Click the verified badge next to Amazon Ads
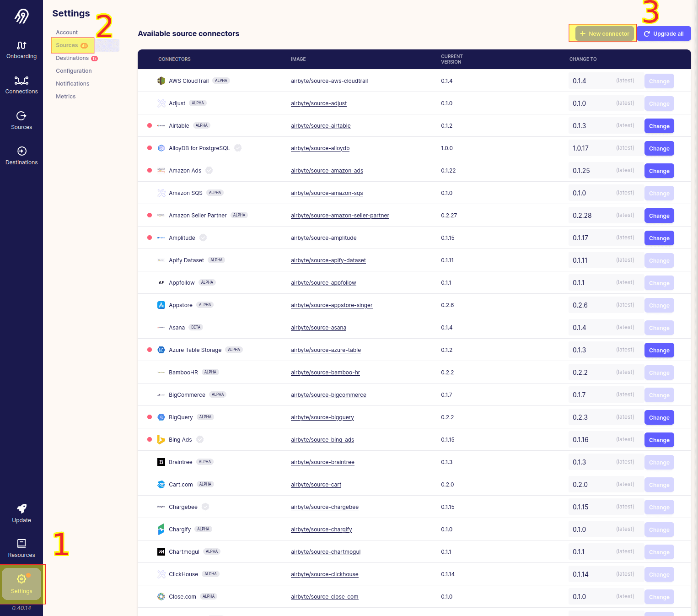 coord(209,170)
